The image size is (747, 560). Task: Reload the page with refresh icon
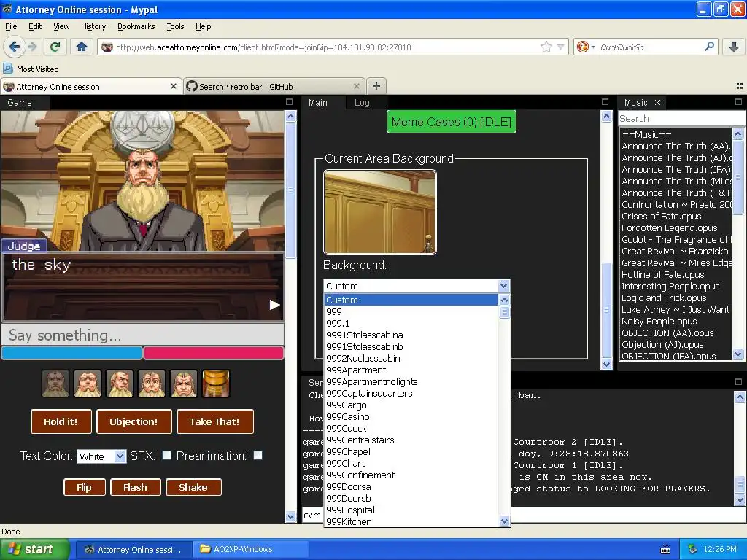tap(55, 47)
